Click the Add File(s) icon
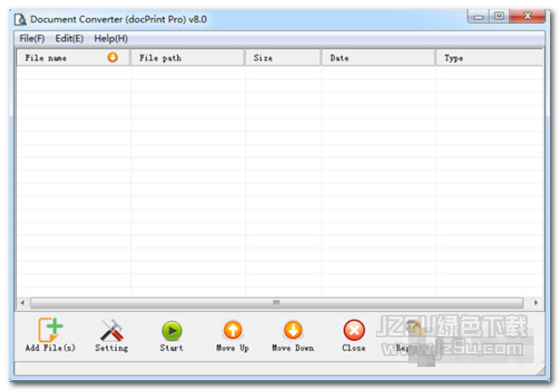Screen dimensions: 560x392 pyautogui.click(x=50, y=330)
